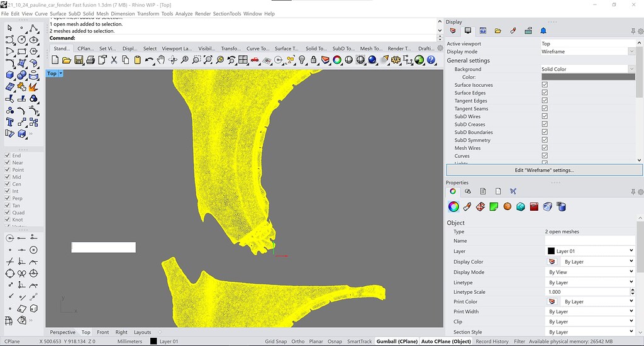Open the Layer 01 dropdown in Properties

click(x=590, y=250)
